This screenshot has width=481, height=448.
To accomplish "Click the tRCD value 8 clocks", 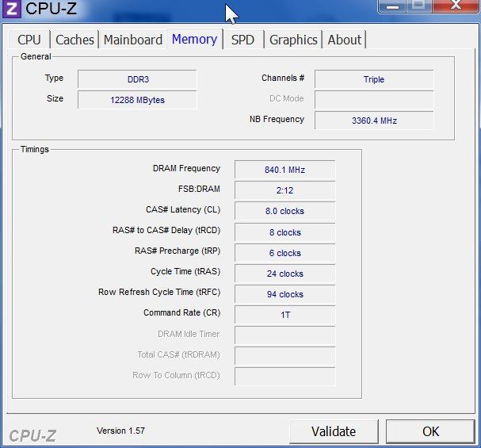I will tap(284, 232).
